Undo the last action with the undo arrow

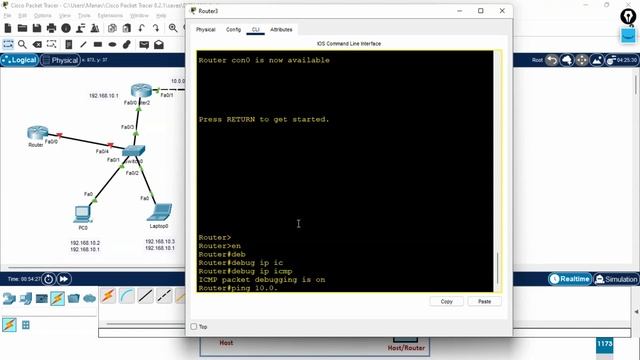click(141, 28)
